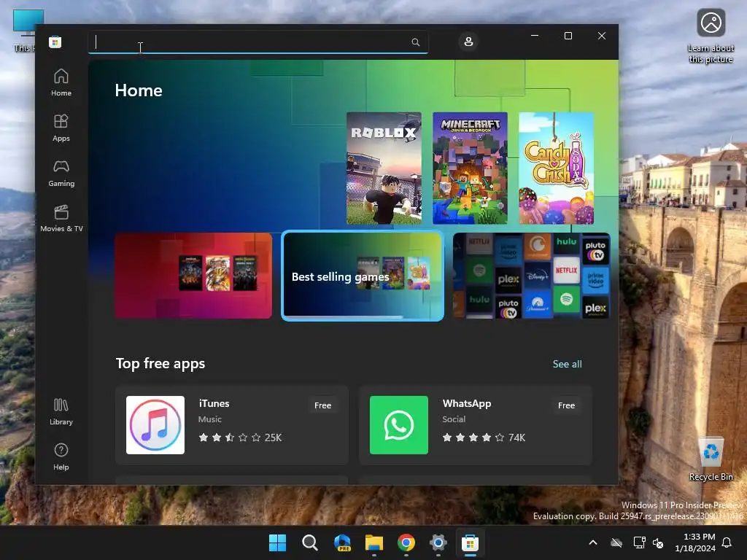This screenshot has width=747, height=560.
Task: Open the WhatsApp app icon
Action: pyautogui.click(x=399, y=425)
